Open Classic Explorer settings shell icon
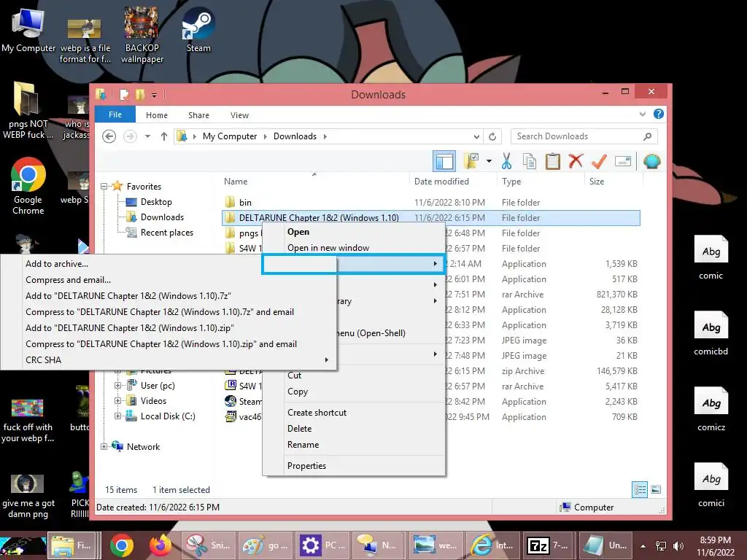747x560 pixels. point(651,161)
